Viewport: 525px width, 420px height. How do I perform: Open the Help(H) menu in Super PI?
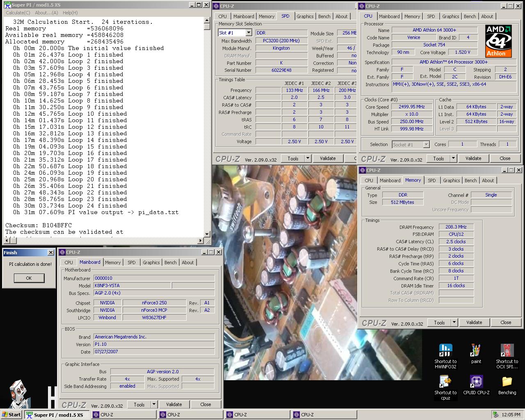coord(70,13)
